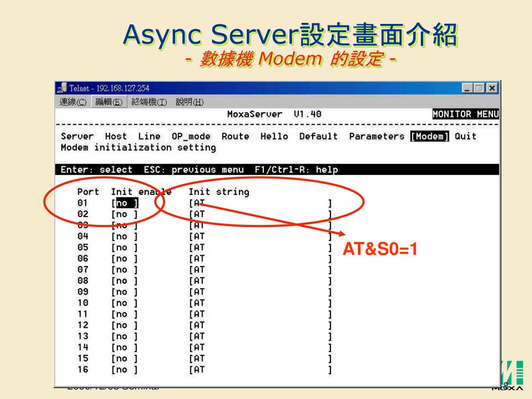Click the Init string field for port 11
532x399 pixels.
(260, 314)
